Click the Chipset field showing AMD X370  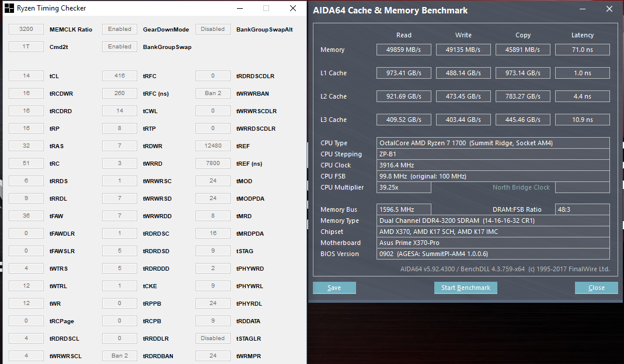point(493,232)
